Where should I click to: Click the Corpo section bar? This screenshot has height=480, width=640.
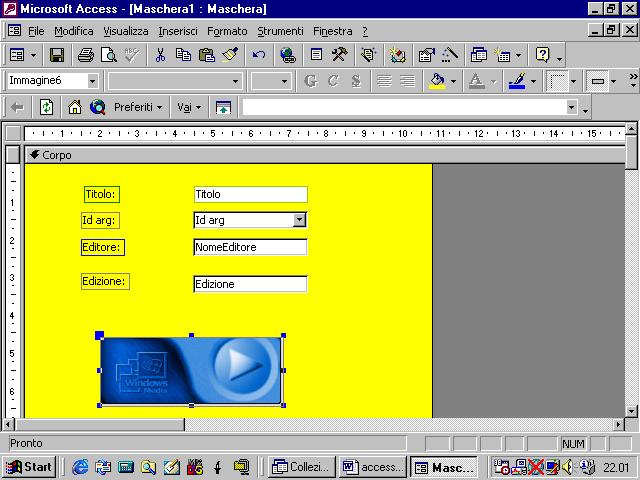324,155
